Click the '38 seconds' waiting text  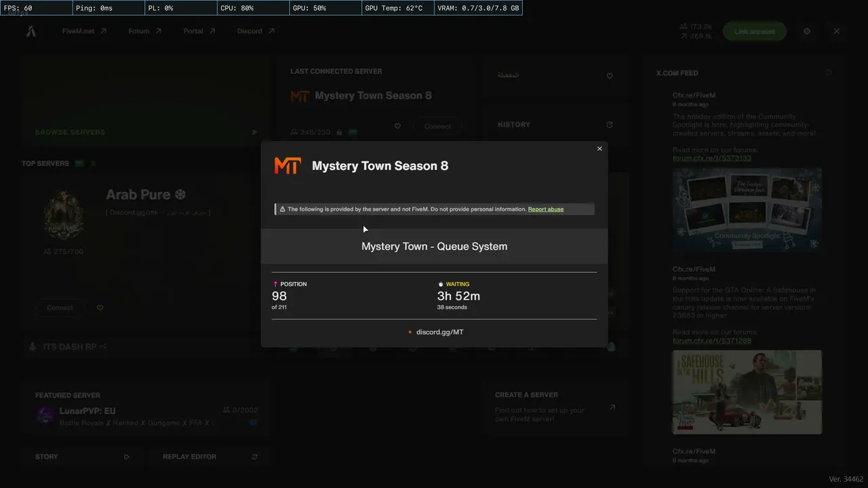(452, 308)
